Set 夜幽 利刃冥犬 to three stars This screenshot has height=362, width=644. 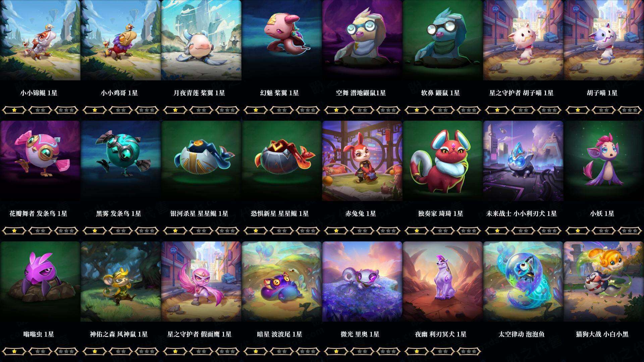(x=469, y=351)
